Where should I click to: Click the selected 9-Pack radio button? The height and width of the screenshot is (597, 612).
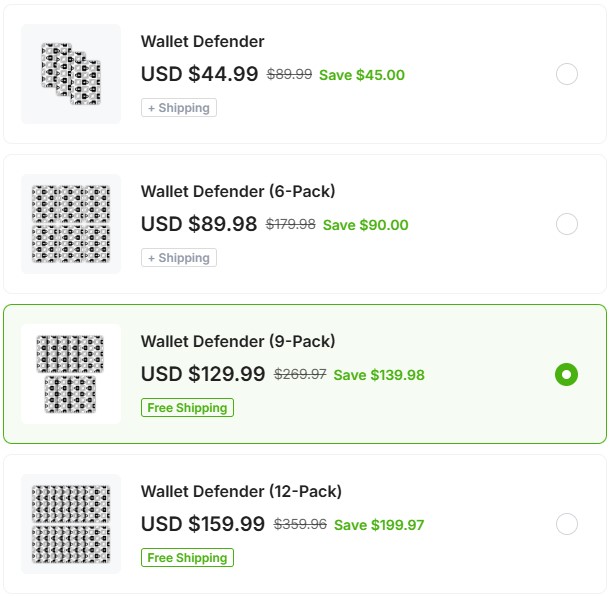pos(566,374)
